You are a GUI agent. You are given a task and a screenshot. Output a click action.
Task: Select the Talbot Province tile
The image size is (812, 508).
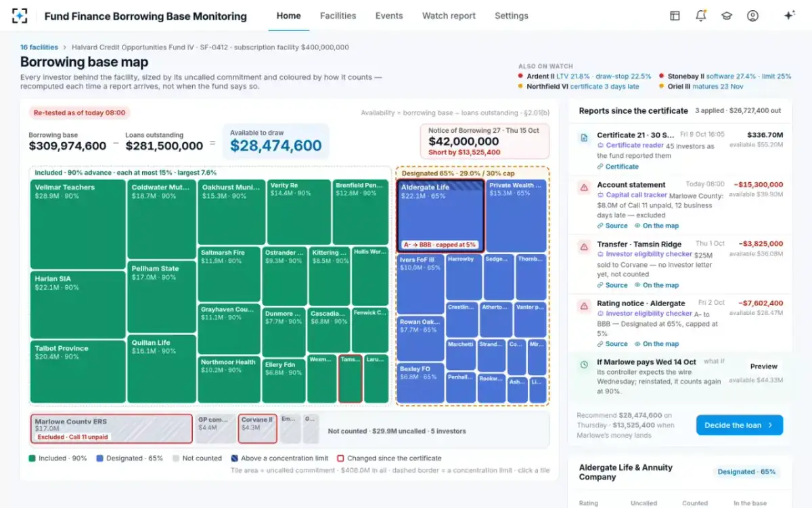(78, 371)
